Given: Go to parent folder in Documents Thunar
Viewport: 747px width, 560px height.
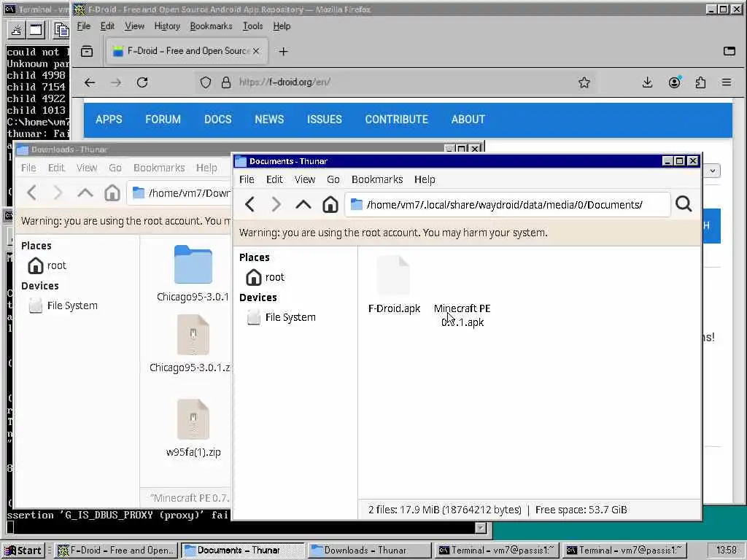Looking at the screenshot, I should pos(303,205).
